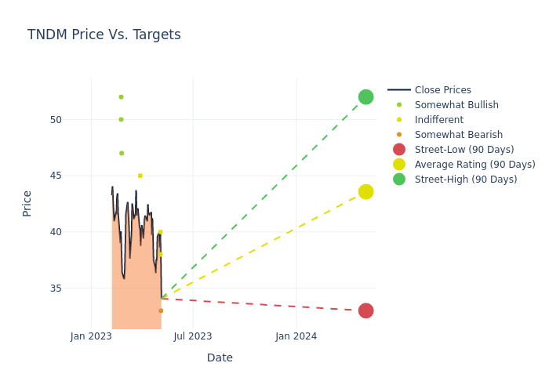Click the Jul 2023 x-axis tick label
This screenshot has height=392, width=549.
tap(193, 336)
